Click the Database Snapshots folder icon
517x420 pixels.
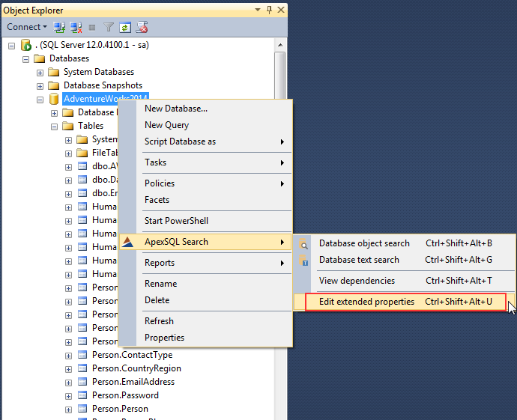click(x=53, y=85)
